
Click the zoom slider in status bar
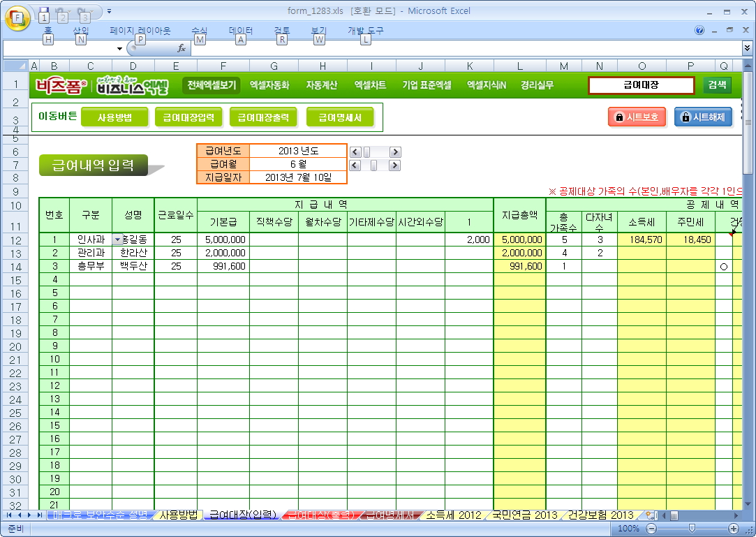pyautogui.click(x=691, y=529)
